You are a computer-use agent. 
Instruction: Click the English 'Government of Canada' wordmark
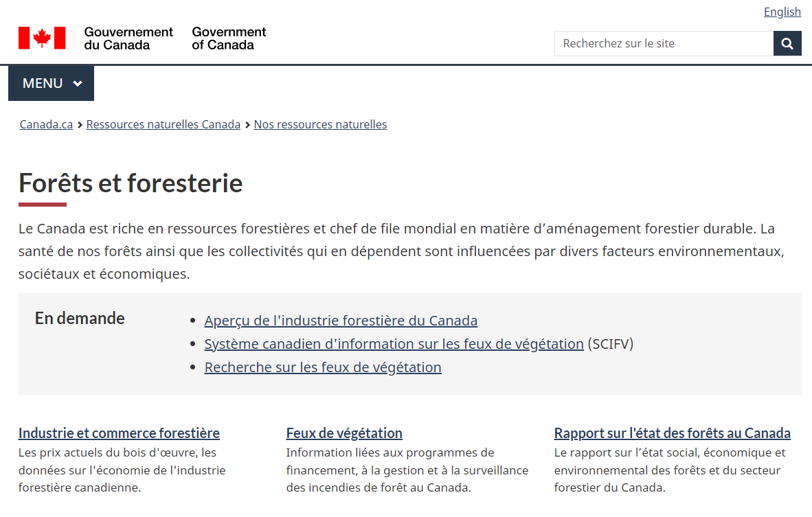tap(229, 38)
